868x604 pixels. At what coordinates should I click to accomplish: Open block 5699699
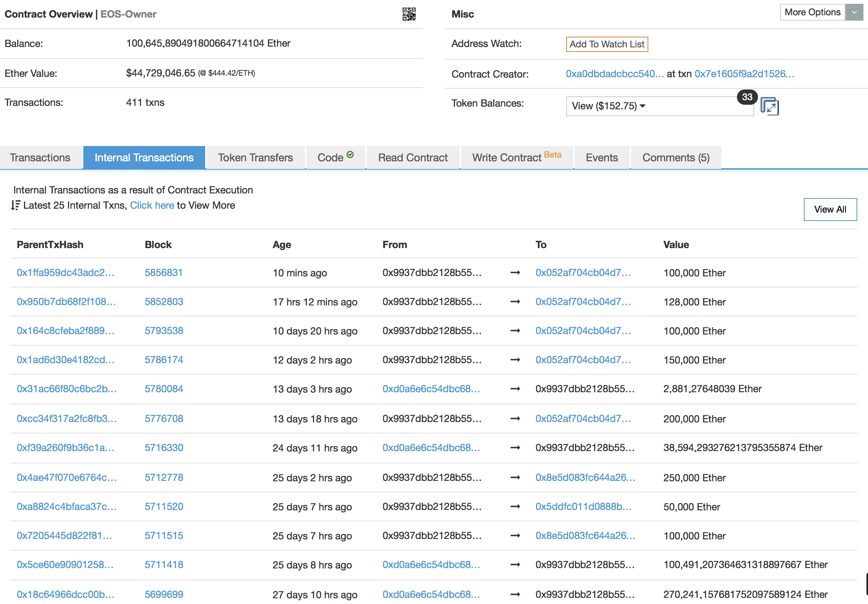(x=164, y=594)
